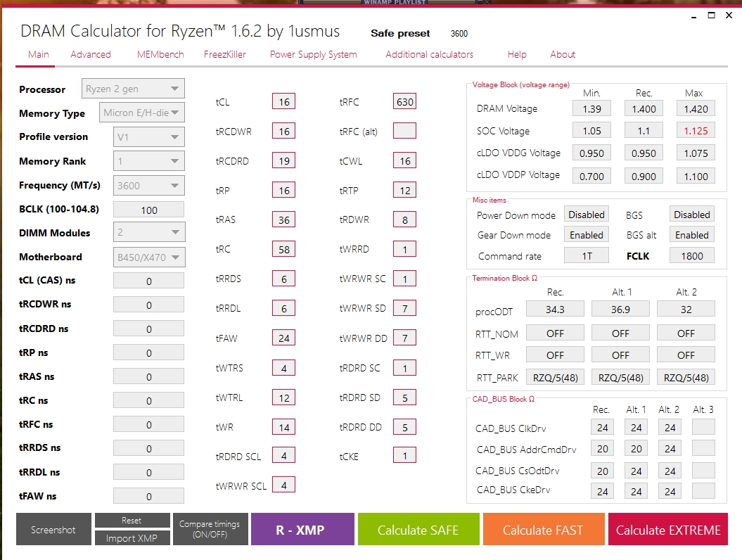Click the tRDWR value 8

[x=404, y=219]
